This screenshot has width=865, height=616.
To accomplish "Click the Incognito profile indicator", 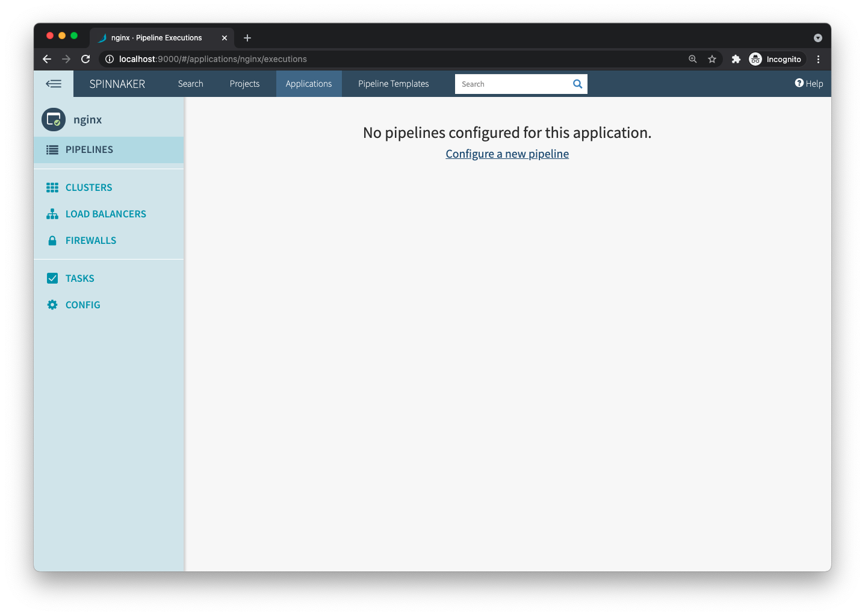I will coord(775,59).
